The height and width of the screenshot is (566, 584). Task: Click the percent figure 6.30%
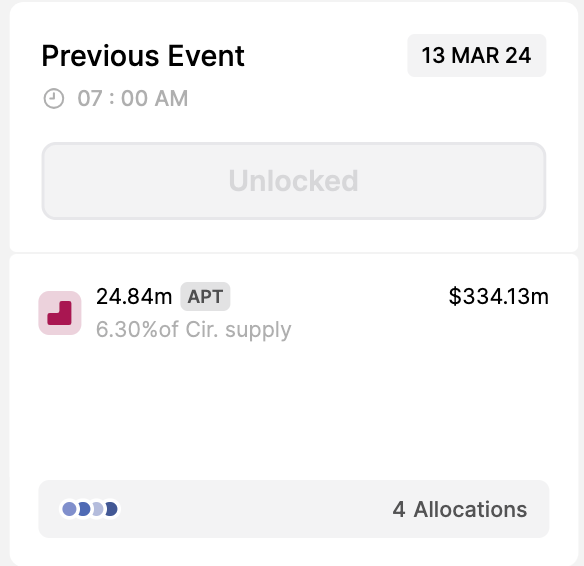pos(127,330)
